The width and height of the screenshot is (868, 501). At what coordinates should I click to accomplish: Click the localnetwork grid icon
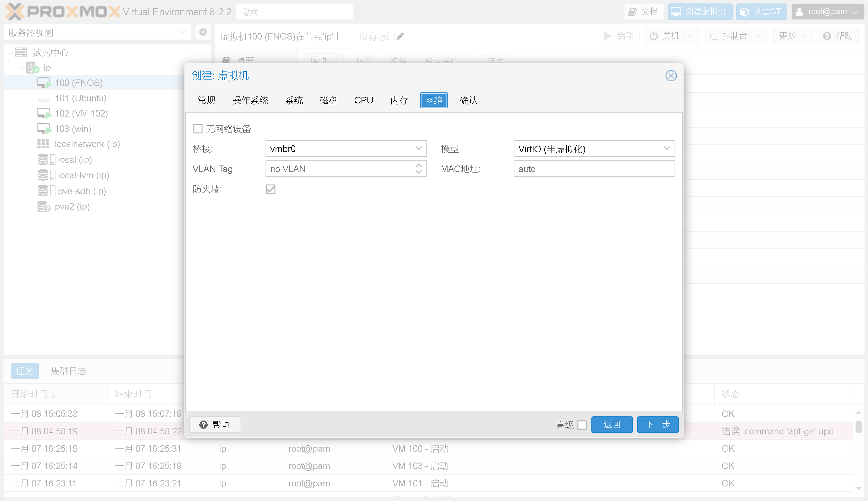click(x=43, y=144)
